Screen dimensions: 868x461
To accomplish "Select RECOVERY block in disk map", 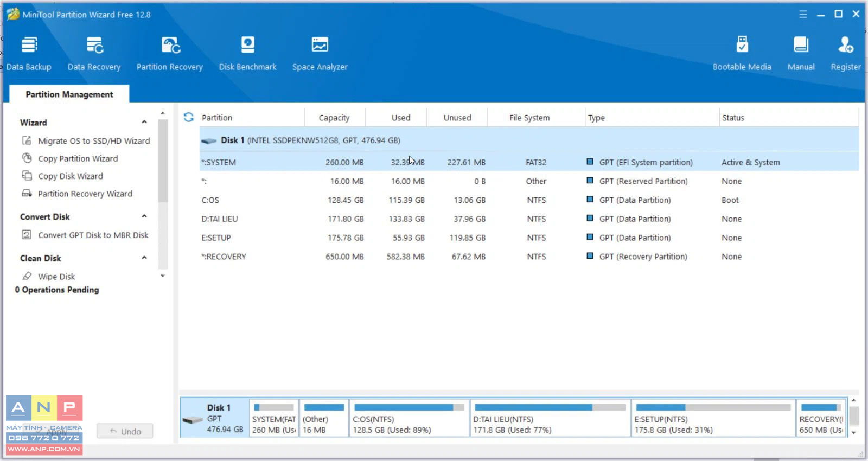I will (x=821, y=418).
